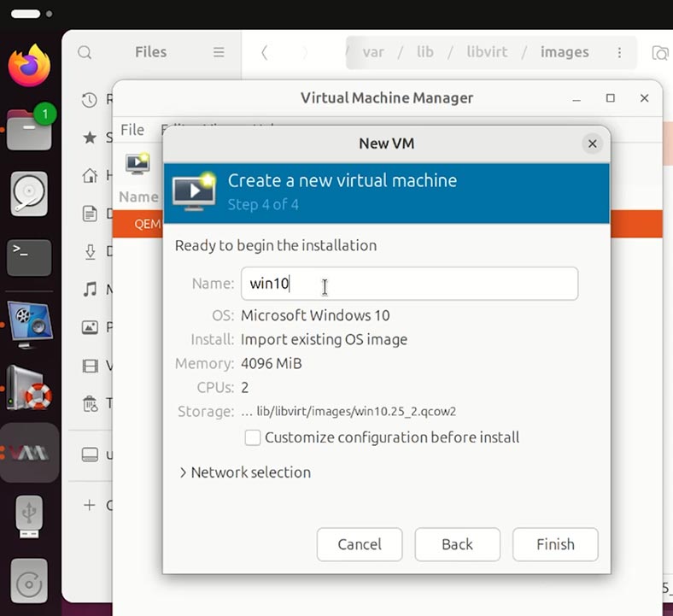The height and width of the screenshot is (616, 673).
Task: Open the Files hamburger menu
Action: tap(219, 52)
